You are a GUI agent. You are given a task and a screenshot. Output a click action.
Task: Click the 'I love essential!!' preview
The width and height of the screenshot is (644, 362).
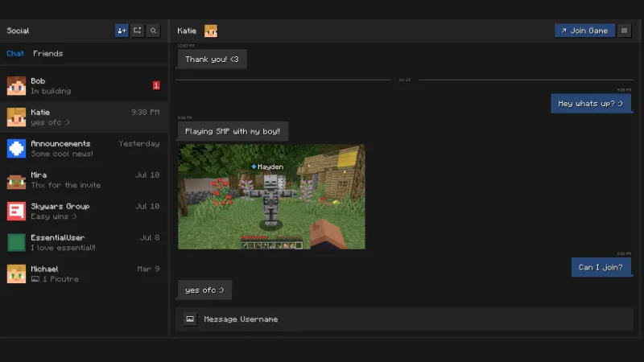[x=64, y=248]
